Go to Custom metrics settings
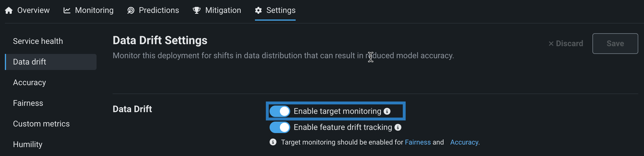The width and height of the screenshot is (644, 156). pyautogui.click(x=41, y=124)
